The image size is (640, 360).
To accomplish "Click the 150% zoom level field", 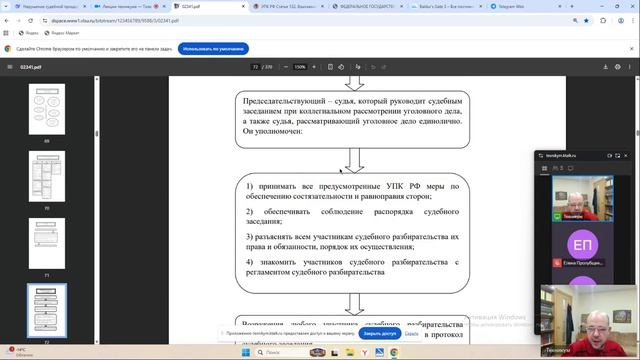I will tap(300, 67).
